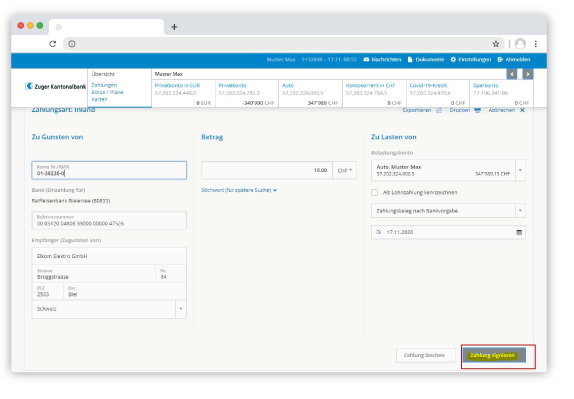The width and height of the screenshot is (574, 399).
Task: Open the browser profile avatar
Action: click(x=520, y=44)
